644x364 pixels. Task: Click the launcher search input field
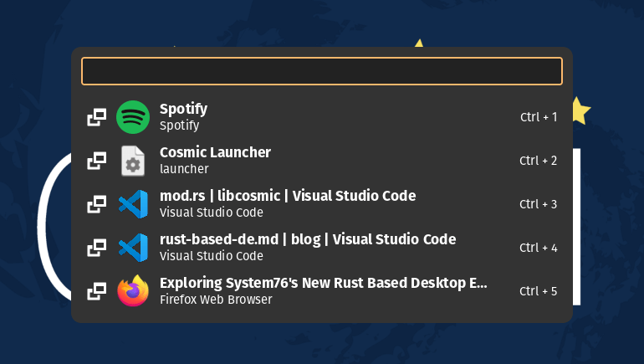(x=322, y=71)
